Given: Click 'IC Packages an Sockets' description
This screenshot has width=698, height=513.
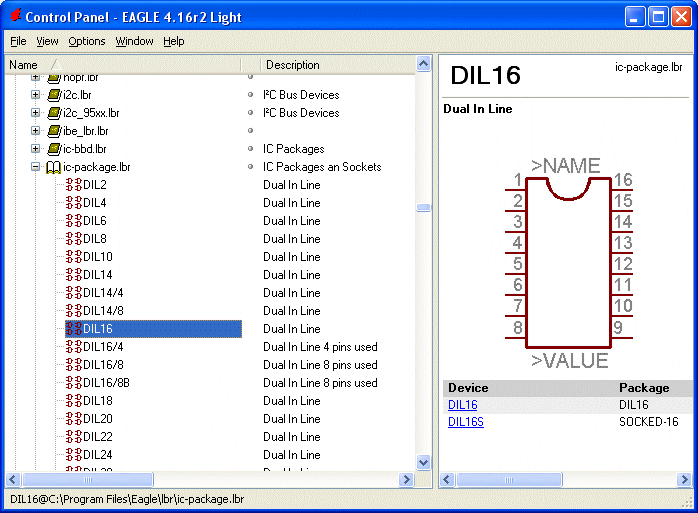Looking at the screenshot, I should click(x=322, y=167).
